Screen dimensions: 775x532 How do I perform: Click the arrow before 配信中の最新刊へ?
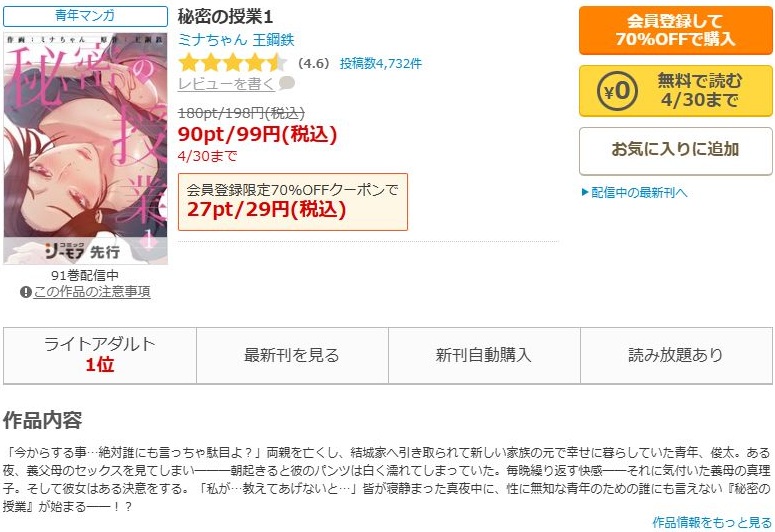point(585,192)
